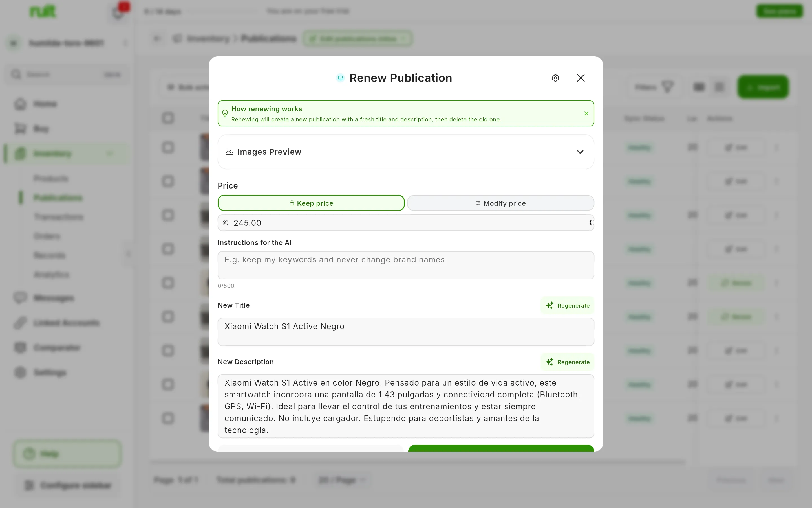Click the sparkle icon beside the New Description Regenerate
This screenshot has width=812, height=508.
pos(549,362)
